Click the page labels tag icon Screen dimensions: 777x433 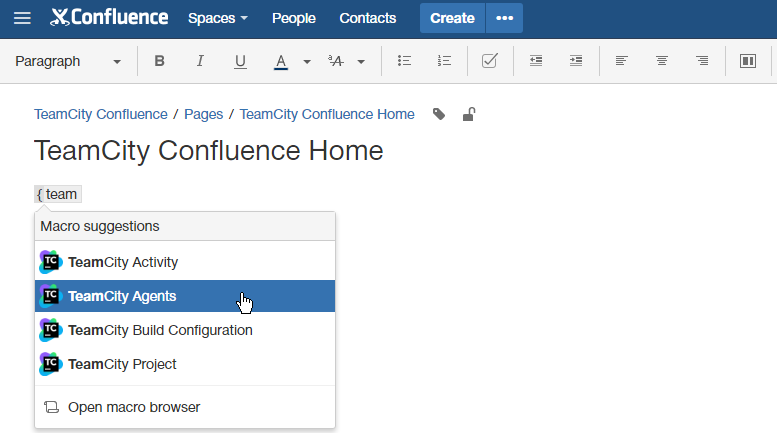click(439, 114)
